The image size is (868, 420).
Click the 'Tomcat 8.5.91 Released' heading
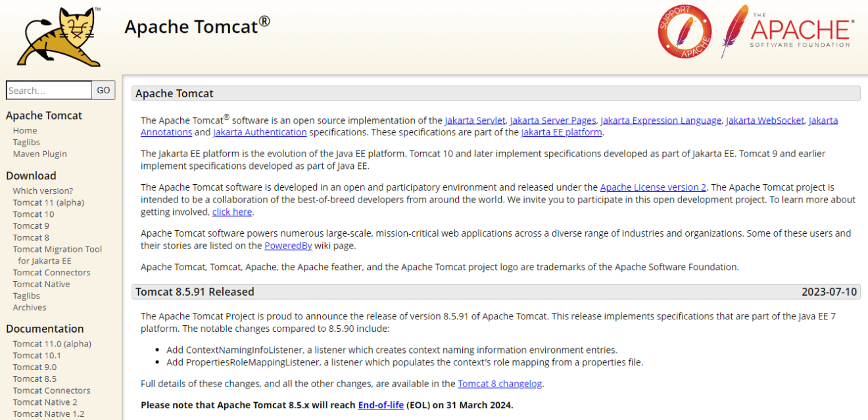[195, 291]
